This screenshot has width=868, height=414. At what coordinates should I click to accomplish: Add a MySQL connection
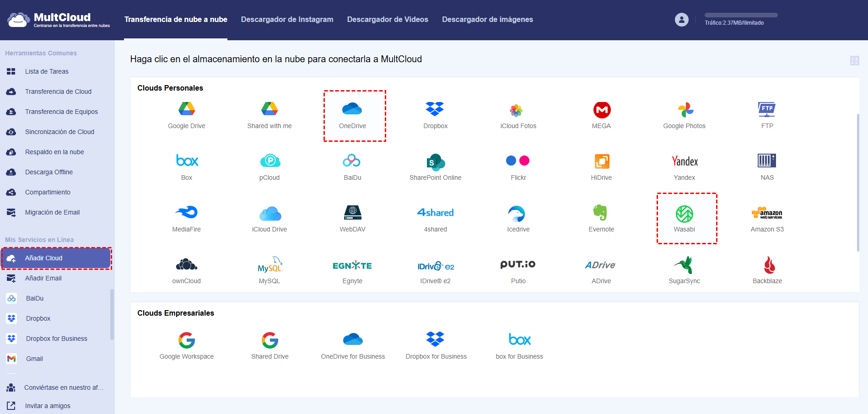[x=270, y=270]
